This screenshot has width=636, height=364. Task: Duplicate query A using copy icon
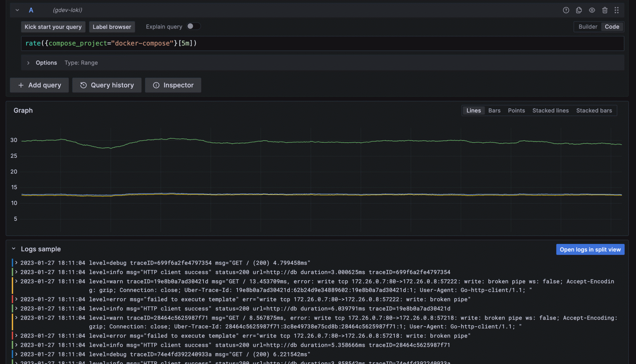coord(579,10)
